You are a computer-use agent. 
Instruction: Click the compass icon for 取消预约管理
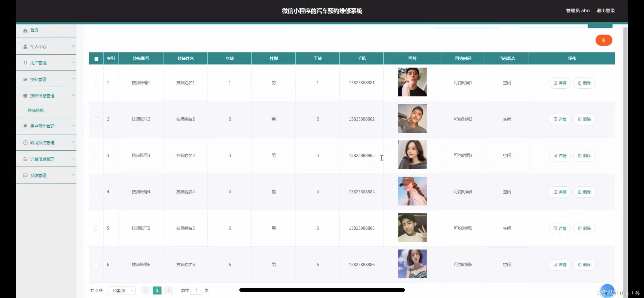(25, 143)
